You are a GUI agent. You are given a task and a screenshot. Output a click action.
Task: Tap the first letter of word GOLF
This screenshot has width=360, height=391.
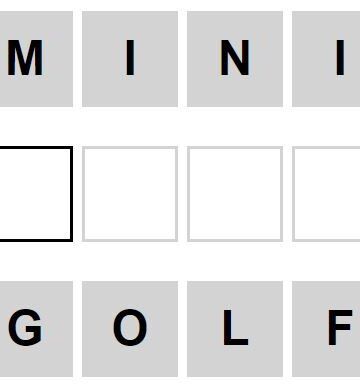pos(36,329)
